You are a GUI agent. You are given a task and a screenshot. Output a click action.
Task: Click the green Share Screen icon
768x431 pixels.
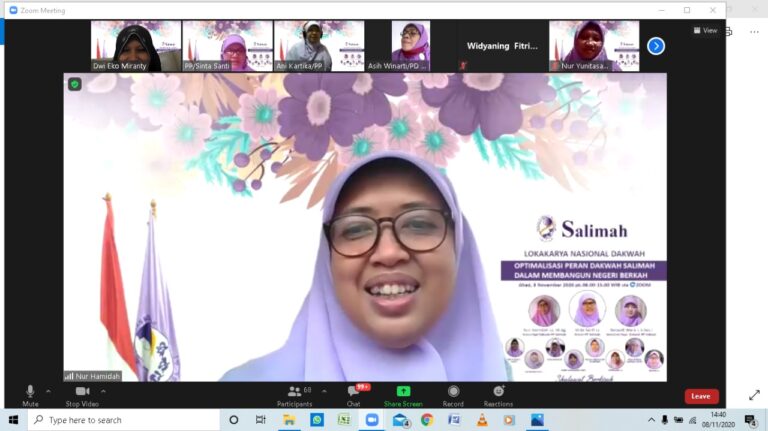click(403, 391)
